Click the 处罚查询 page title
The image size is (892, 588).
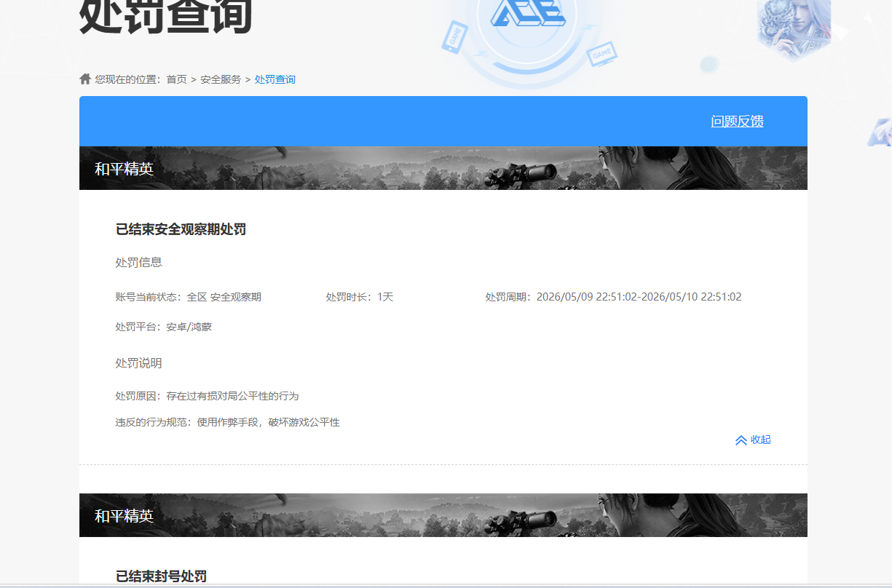165,16
